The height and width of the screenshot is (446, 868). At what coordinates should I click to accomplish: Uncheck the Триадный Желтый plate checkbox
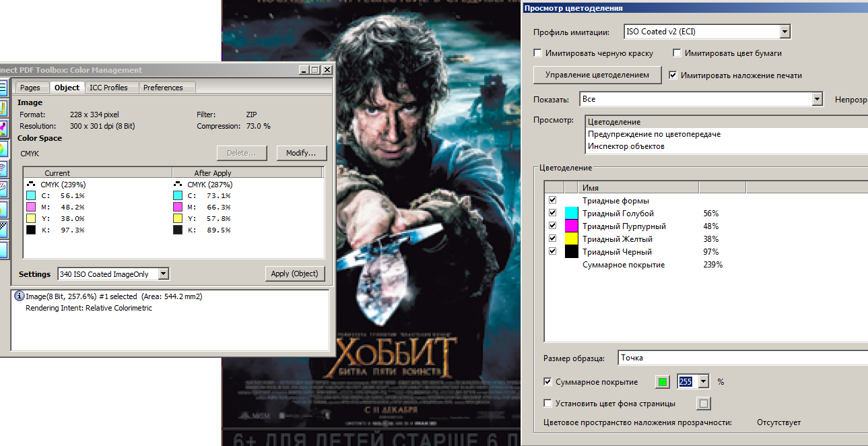[553, 239]
